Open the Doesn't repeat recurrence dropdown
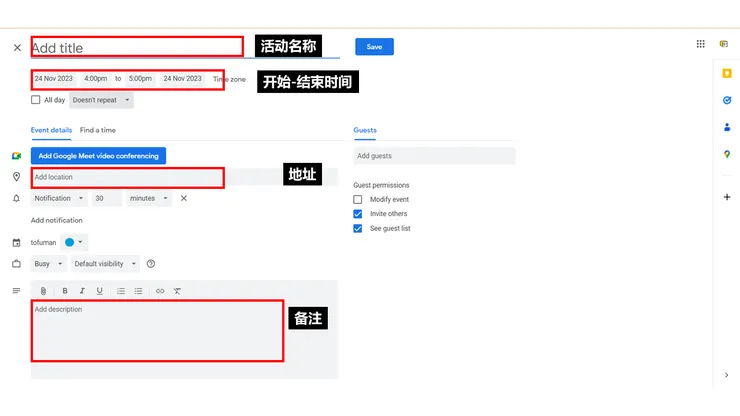740x416 pixels. [x=101, y=100]
